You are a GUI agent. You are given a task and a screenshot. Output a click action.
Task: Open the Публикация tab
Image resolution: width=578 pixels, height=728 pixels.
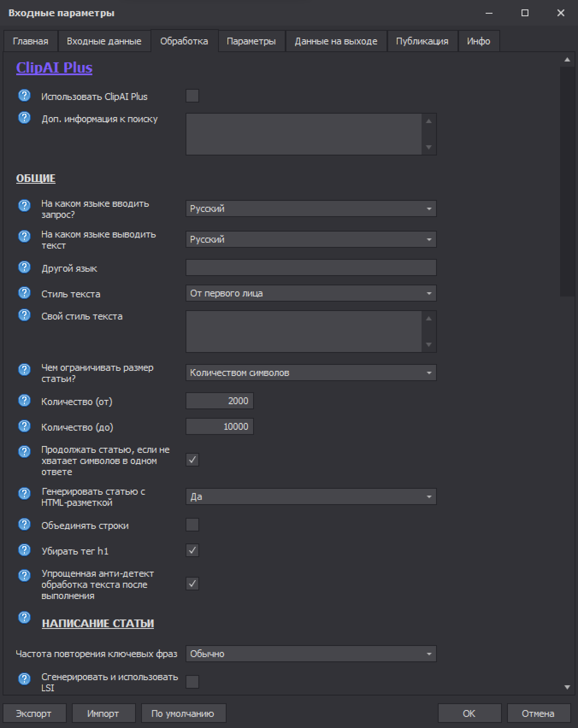coord(422,41)
